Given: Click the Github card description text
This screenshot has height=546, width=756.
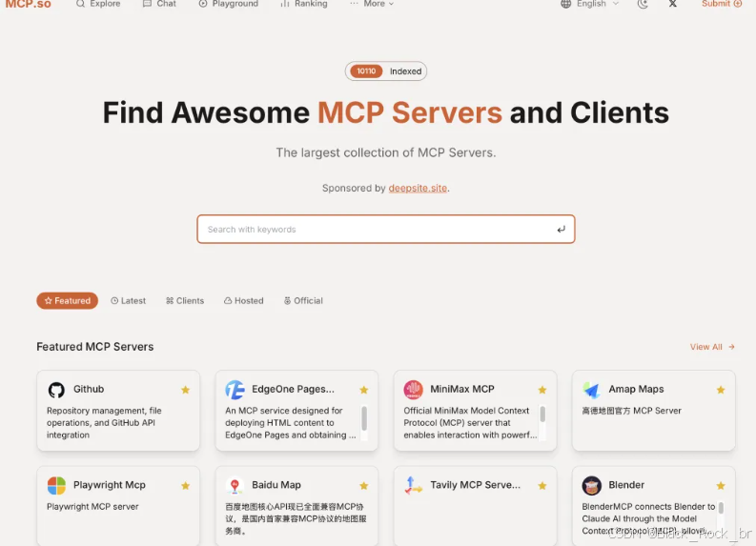Looking at the screenshot, I should (104, 423).
